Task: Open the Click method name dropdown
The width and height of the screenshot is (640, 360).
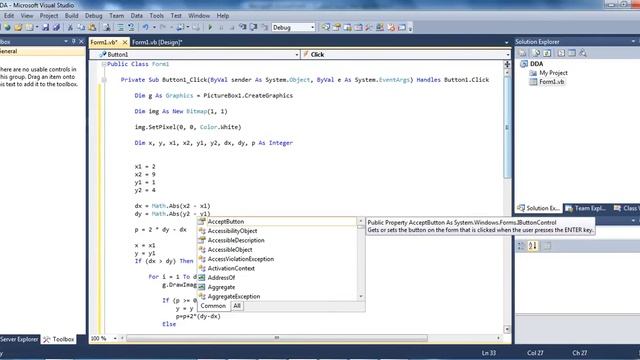Action: click(508, 54)
